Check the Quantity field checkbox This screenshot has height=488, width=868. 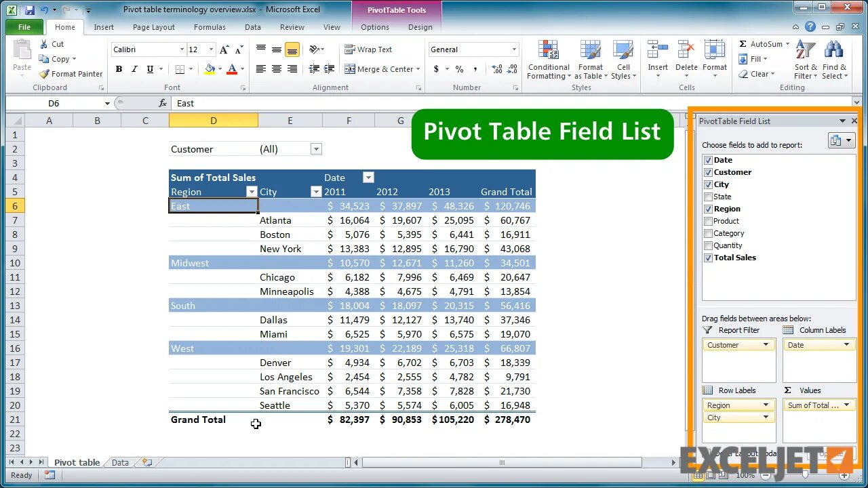[x=708, y=245]
